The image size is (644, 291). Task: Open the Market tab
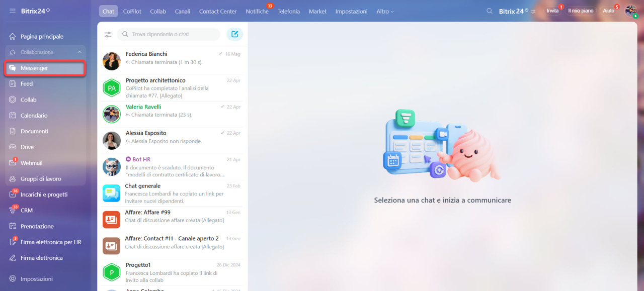[x=317, y=11]
